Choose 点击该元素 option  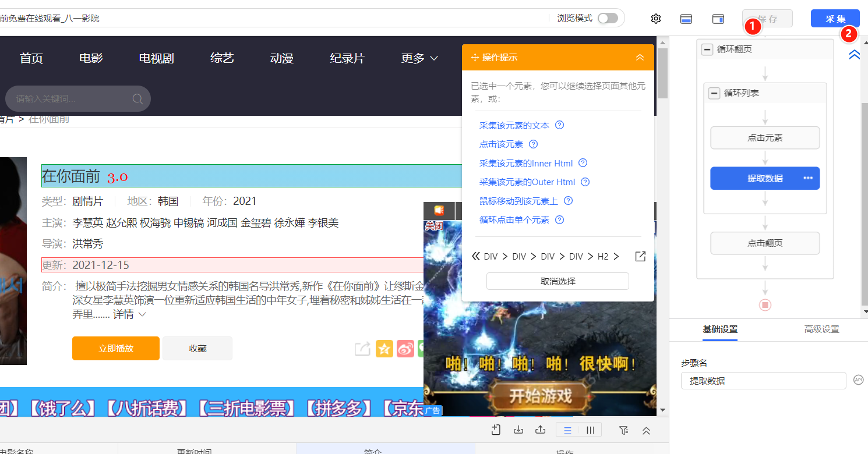[501, 144]
